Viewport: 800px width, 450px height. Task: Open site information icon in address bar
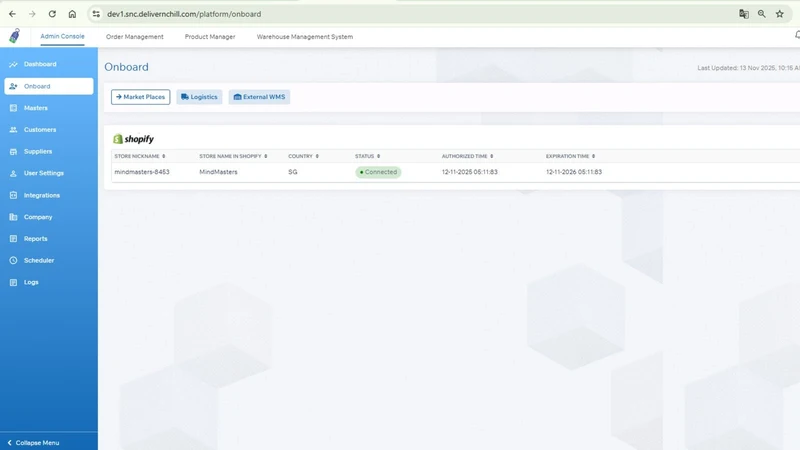pyautogui.click(x=96, y=14)
